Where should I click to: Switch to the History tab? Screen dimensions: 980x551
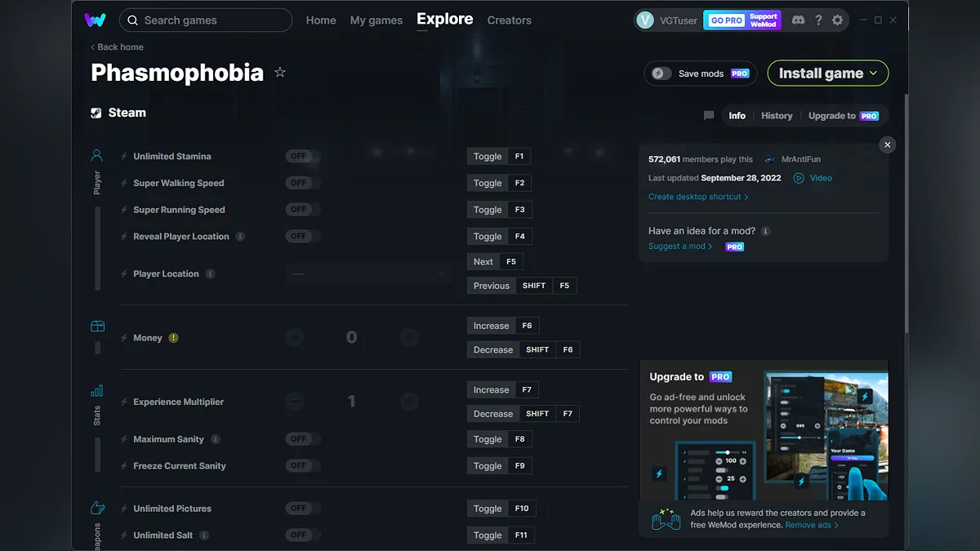click(x=777, y=116)
